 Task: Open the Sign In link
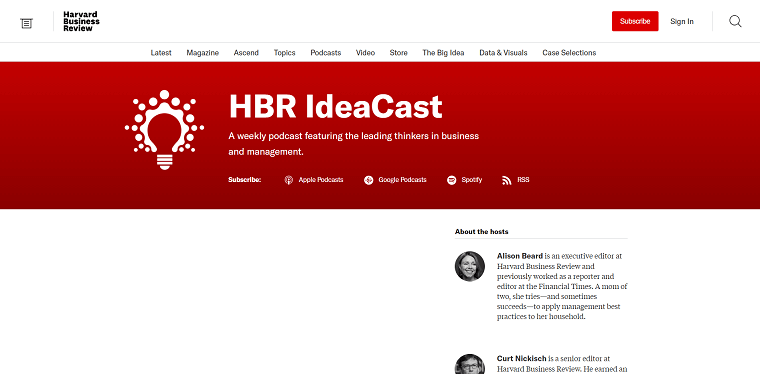(681, 21)
